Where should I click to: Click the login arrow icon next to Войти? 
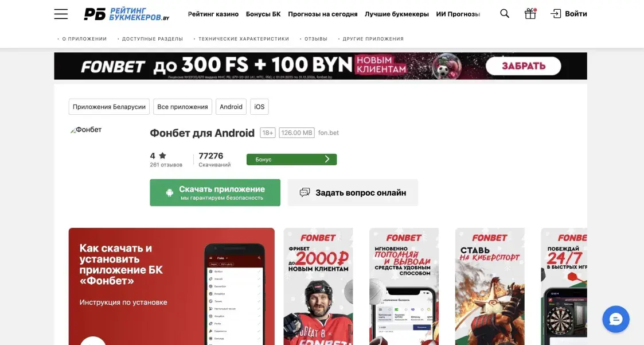click(x=555, y=14)
